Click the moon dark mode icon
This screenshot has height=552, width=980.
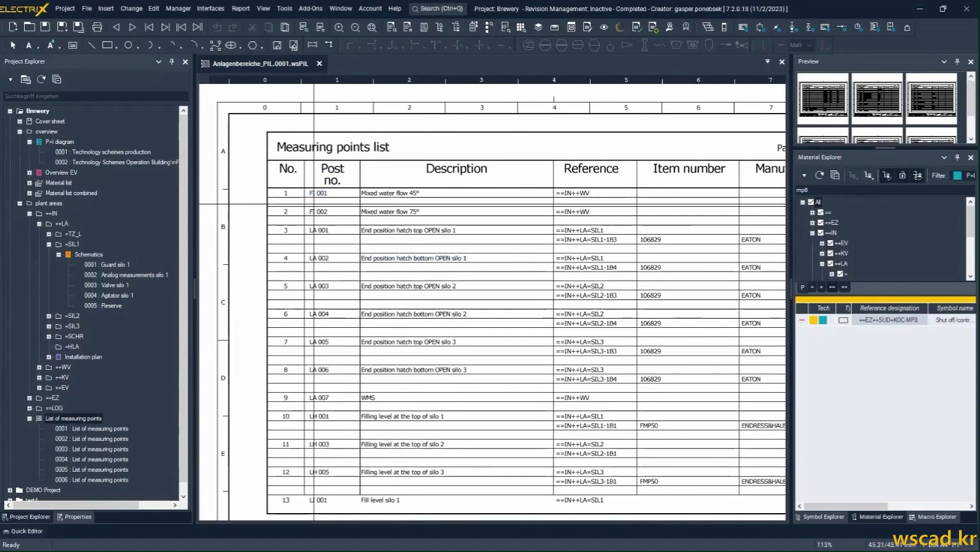click(x=620, y=27)
